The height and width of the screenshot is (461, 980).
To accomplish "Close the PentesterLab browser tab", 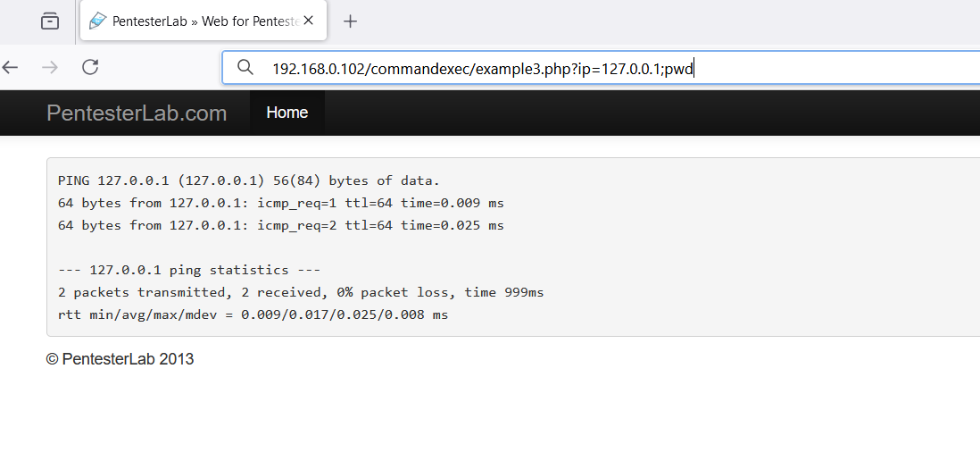I will click(x=308, y=21).
